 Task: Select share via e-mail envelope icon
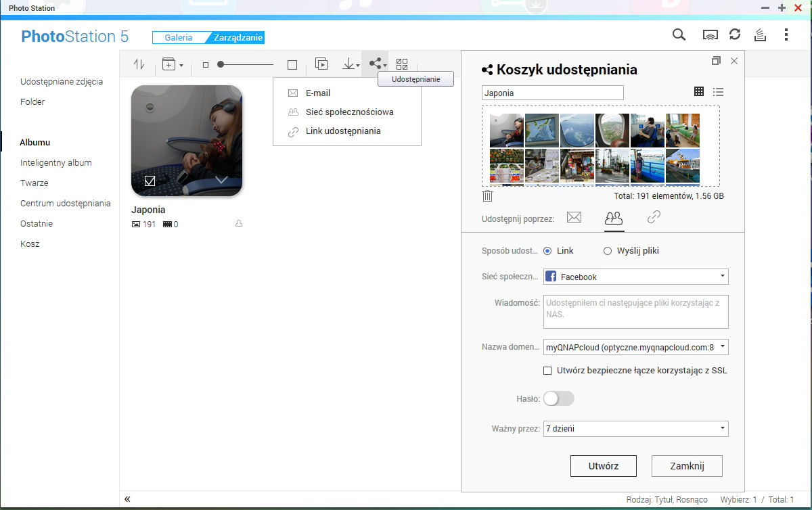point(574,217)
